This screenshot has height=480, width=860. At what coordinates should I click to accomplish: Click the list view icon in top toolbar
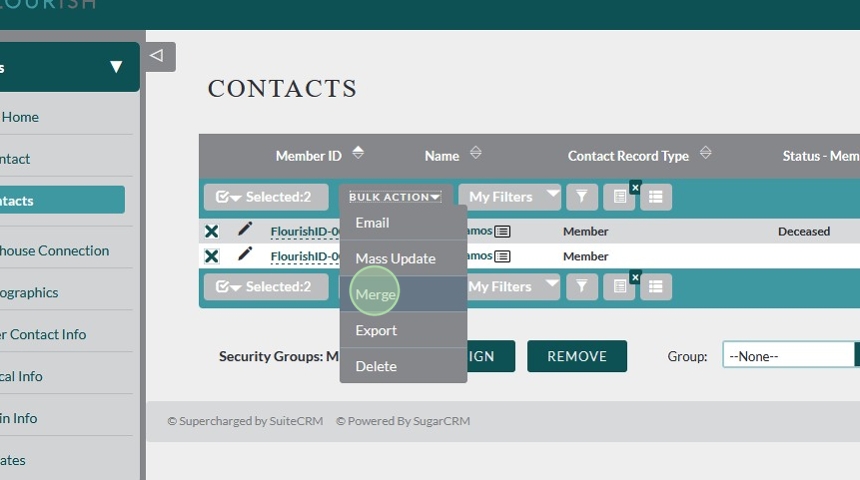656,197
